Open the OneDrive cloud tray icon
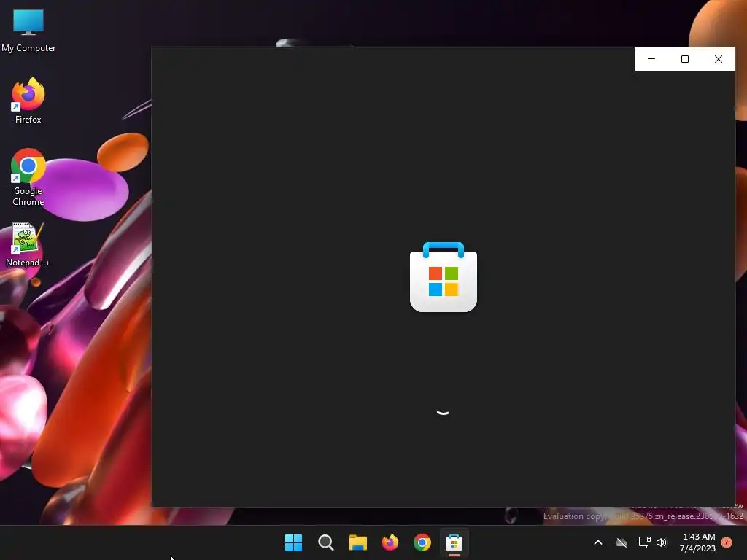The image size is (747, 560). click(622, 542)
